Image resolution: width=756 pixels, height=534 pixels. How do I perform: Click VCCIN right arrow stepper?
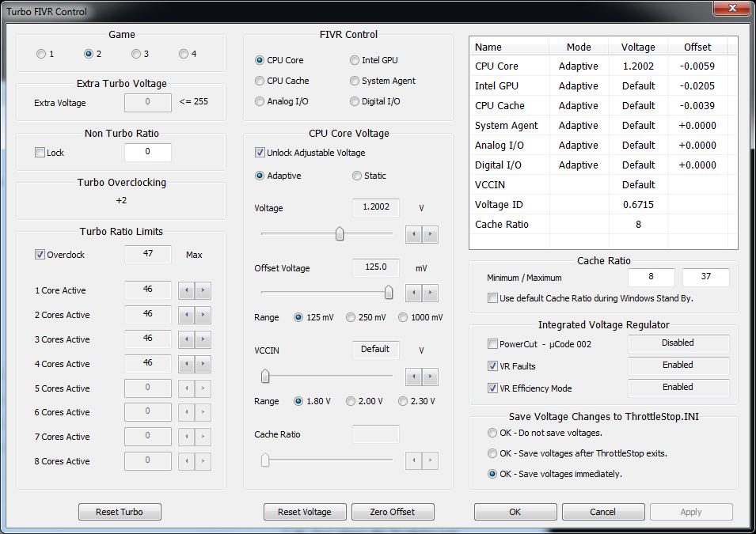click(430, 377)
